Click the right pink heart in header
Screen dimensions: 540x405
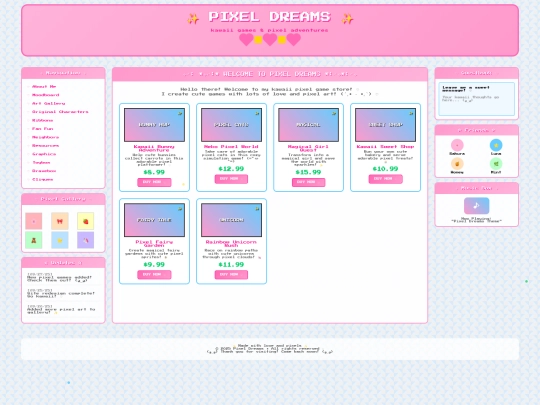click(293, 40)
